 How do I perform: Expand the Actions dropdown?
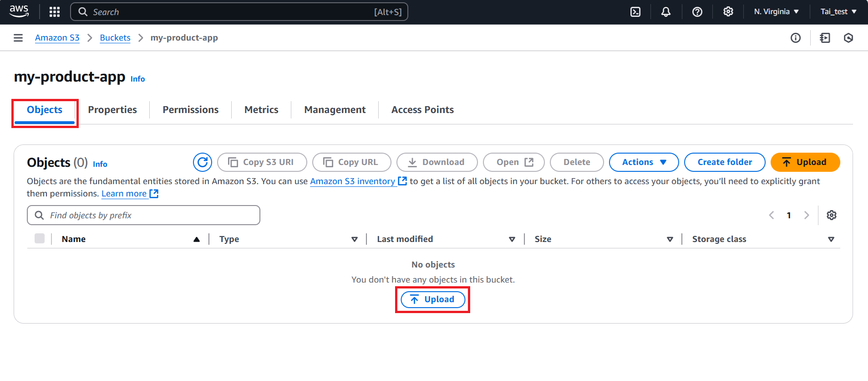coord(644,162)
